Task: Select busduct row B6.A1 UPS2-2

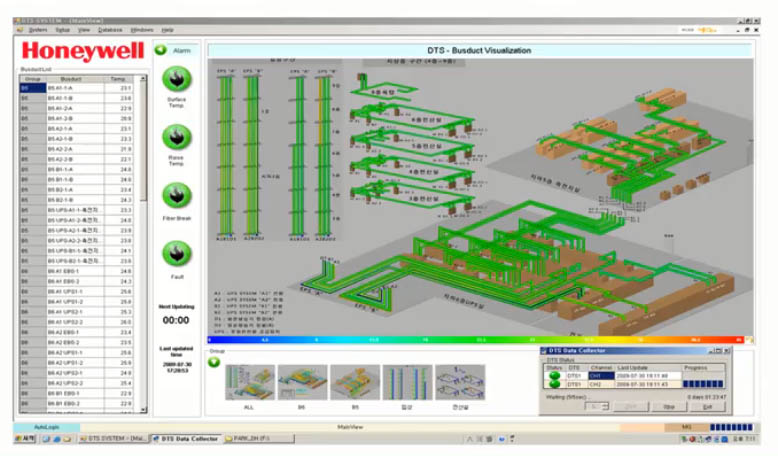Action: (76, 322)
